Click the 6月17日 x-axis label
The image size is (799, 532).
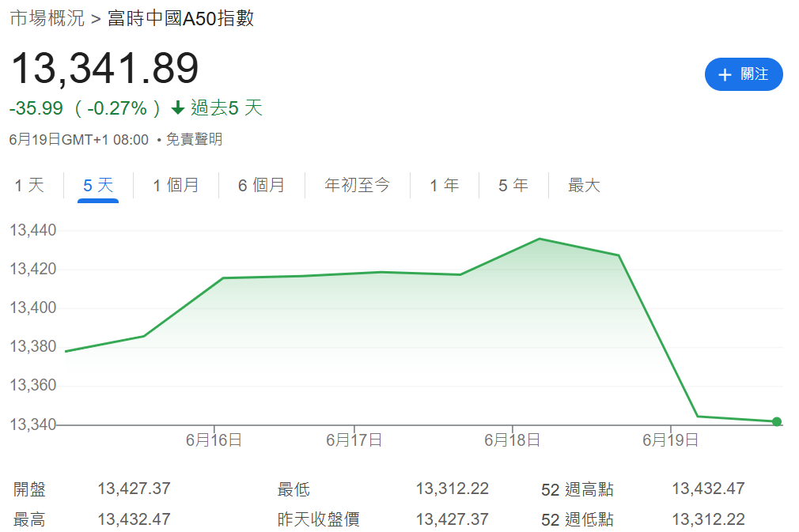(354, 440)
